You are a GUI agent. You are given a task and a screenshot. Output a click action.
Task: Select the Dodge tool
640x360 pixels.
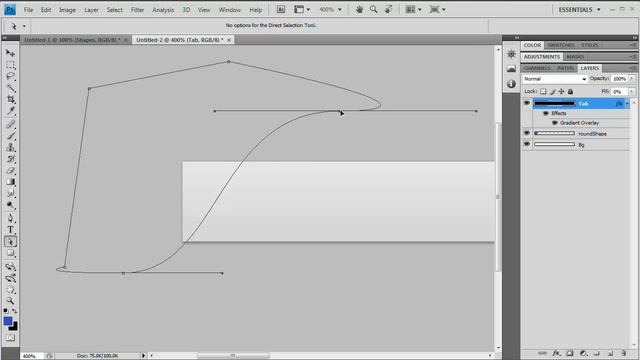pos(10,205)
